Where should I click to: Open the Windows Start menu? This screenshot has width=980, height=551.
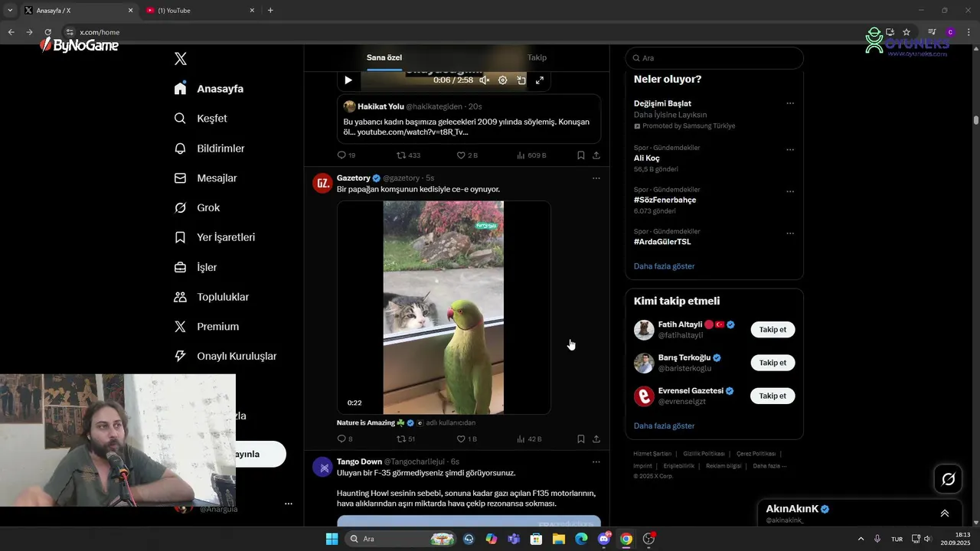[x=332, y=539]
